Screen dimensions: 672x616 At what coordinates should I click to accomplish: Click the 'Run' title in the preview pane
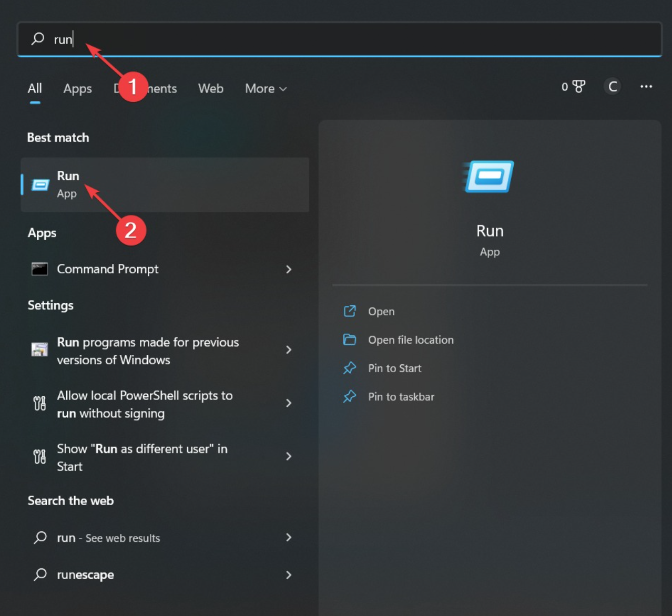tap(490, 231)
